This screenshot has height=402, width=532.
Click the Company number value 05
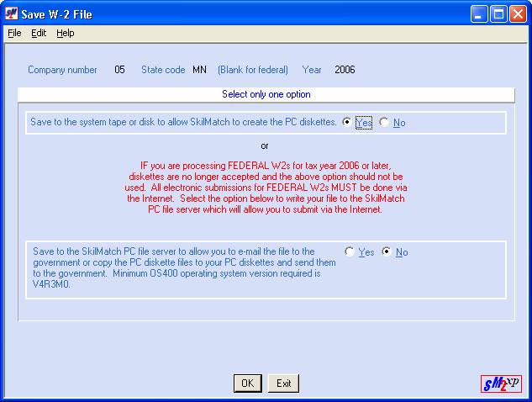119,70
